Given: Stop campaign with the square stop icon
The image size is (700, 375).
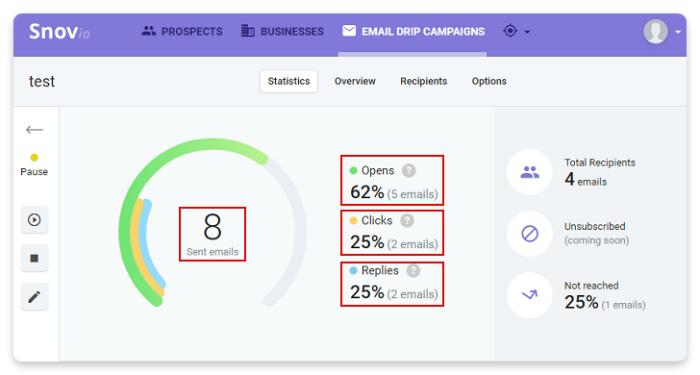Looking at the screenshot, I should tap(34, 258).
